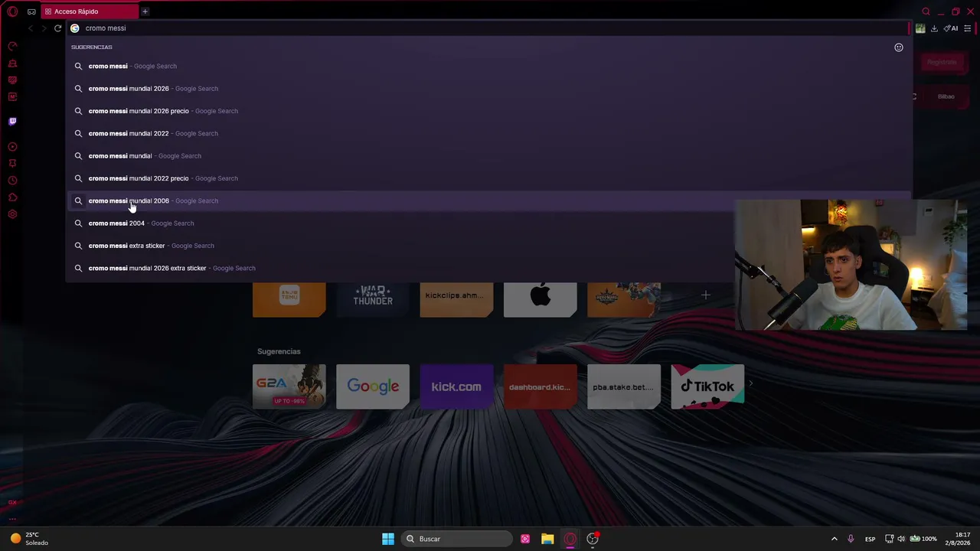Open the AI assistant toolbar button
Image resolution: width=980 pixels, height=551 pixels.
(951, 28)
